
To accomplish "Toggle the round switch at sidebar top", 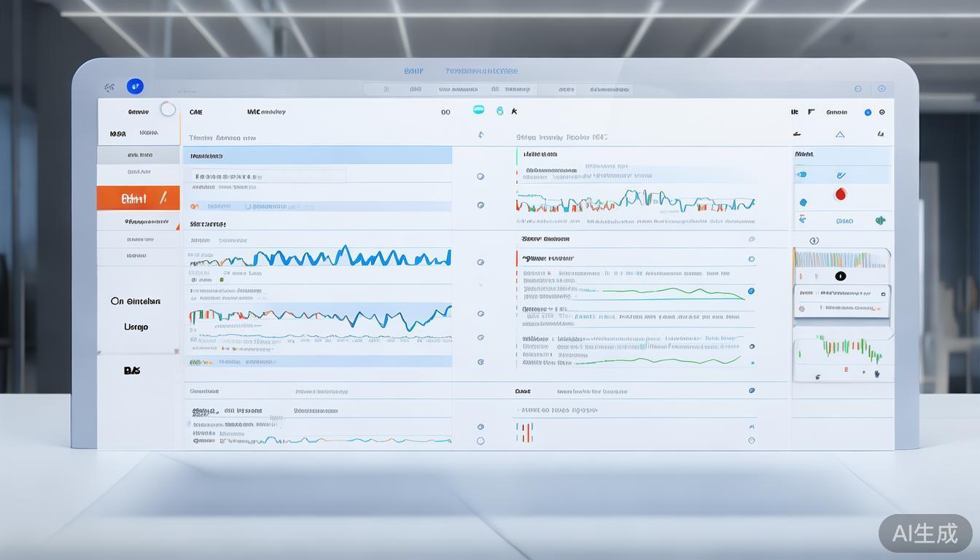I will pyautogui.click(x=168, y=109).
